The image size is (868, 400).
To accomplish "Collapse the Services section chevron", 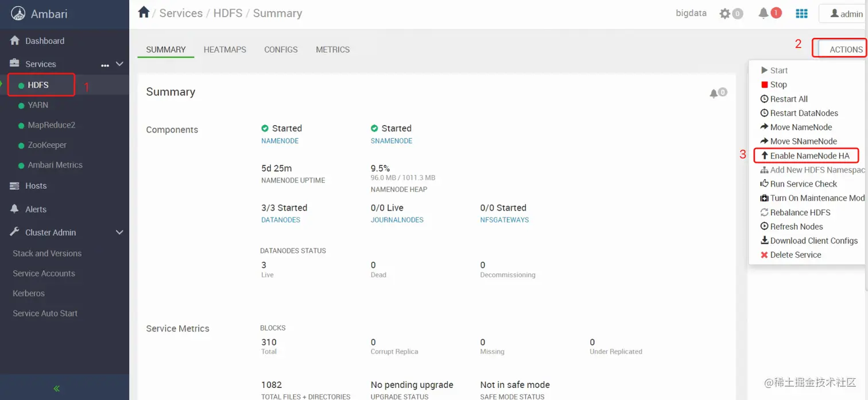I will coord(119,64).
